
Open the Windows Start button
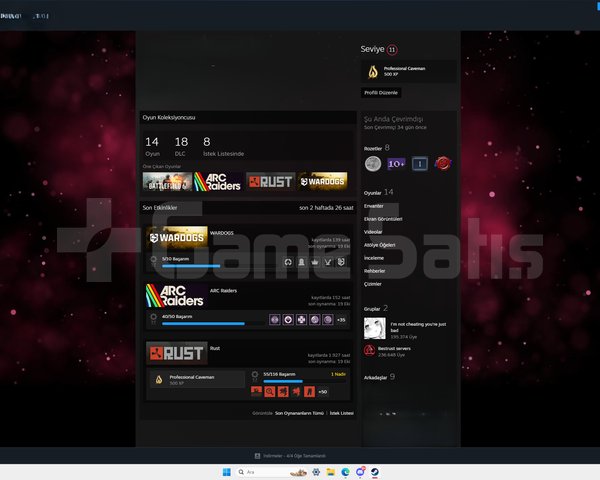tap(227, 472)
